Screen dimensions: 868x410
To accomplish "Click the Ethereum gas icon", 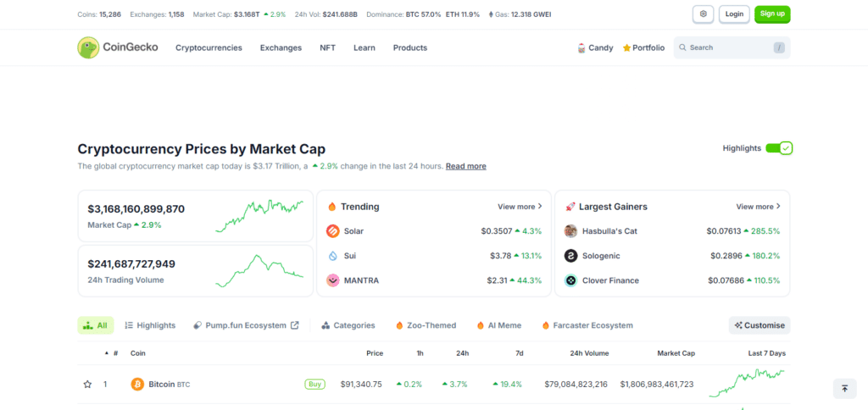I will (x=491, y=14).
